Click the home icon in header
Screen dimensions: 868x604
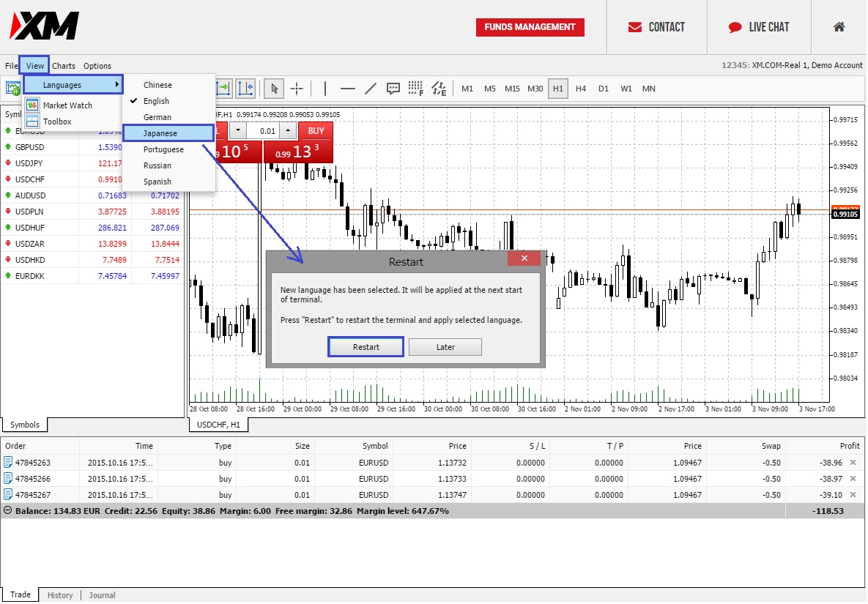[x=839, y=27]
